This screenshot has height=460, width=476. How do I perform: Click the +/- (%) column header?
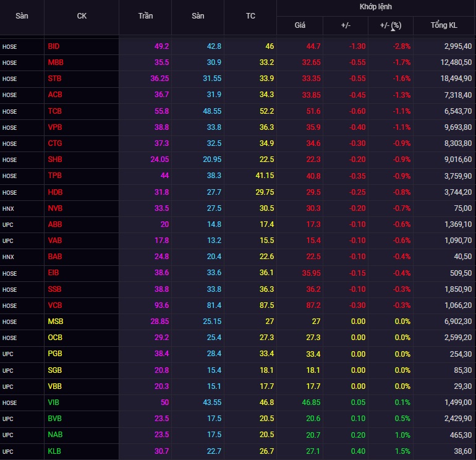coord(391,25)
